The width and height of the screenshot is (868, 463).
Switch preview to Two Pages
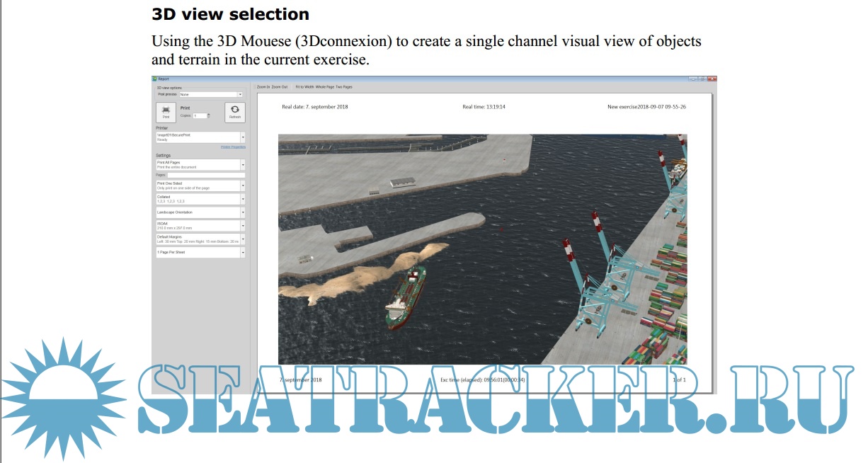point(344,86)
